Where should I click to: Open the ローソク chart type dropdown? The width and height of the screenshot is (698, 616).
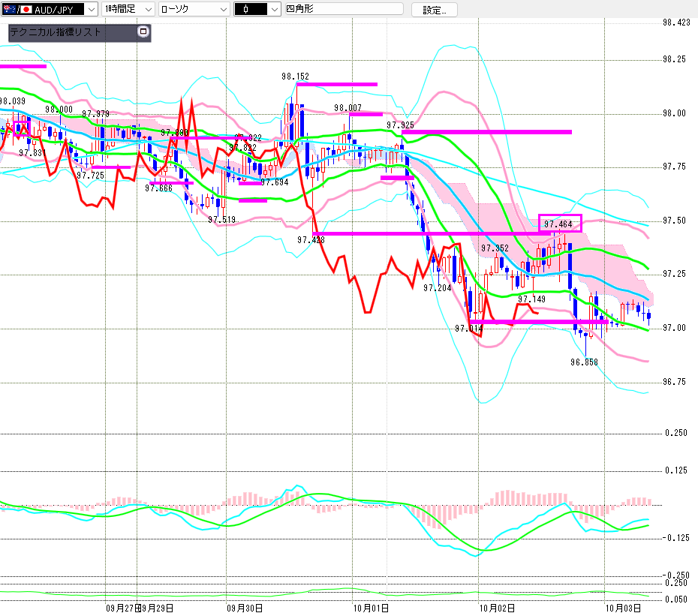click(x=194, y=10)
